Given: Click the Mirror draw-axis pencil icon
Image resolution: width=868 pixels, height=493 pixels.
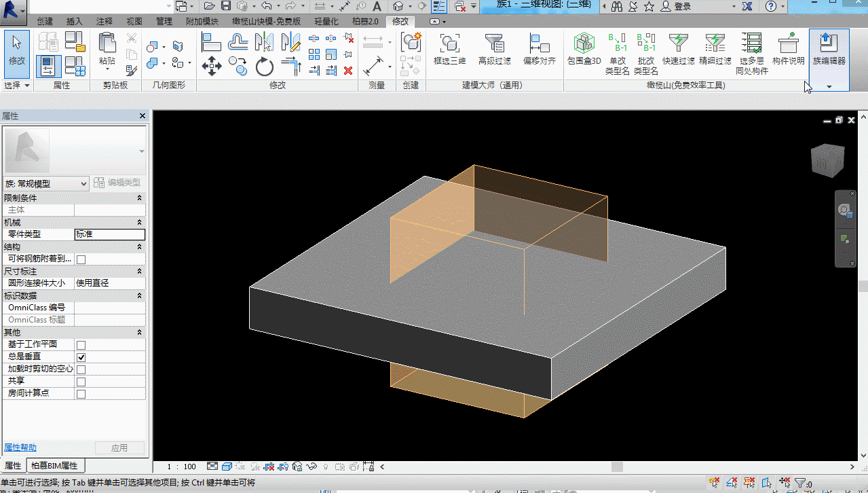Looking at the screenshot, I should pos(291,42).
